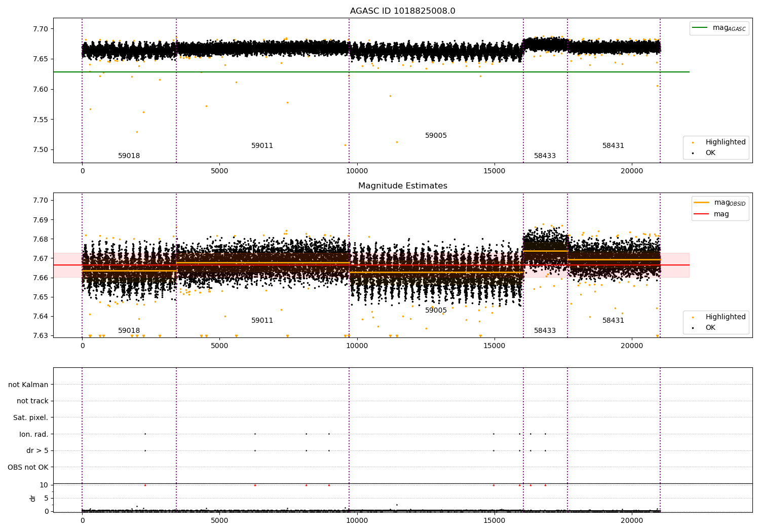760x532 pixels.
Task: Click the 'not track' axis label
Action: point(32,401)
